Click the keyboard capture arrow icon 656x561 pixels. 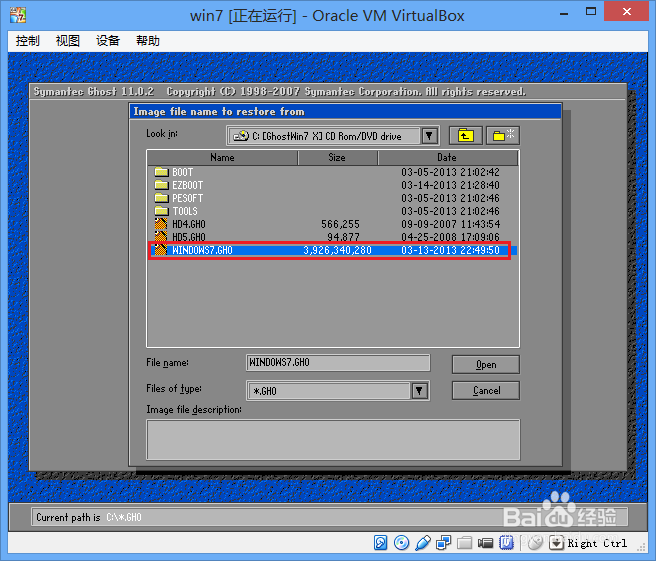click(x=556, y=543)
